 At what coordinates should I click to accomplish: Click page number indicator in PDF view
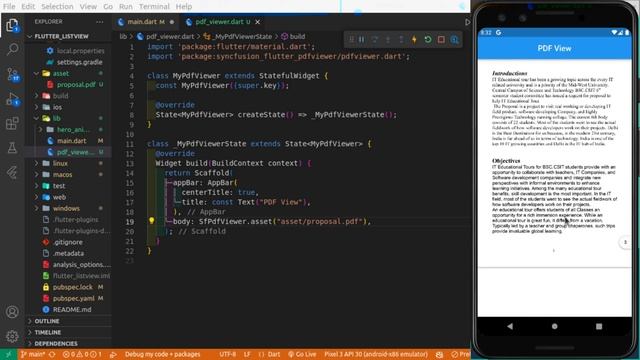(x=625, y=242)
